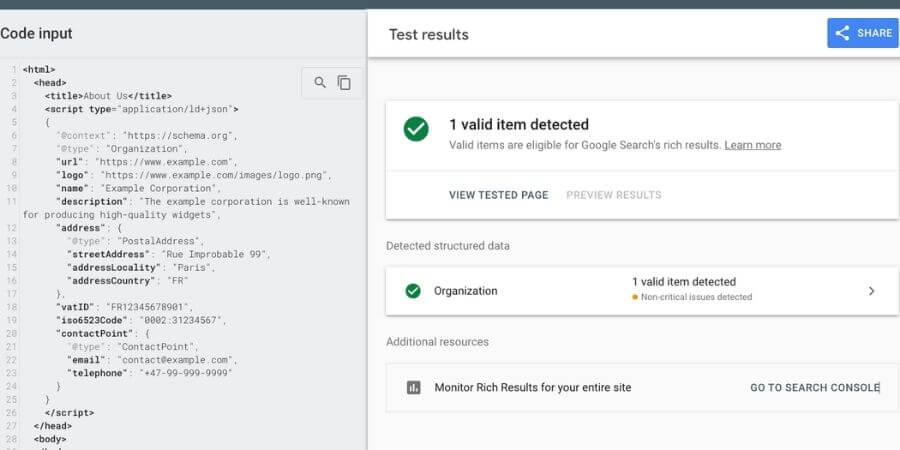Click the "url" code line

[x=146, y=162]
